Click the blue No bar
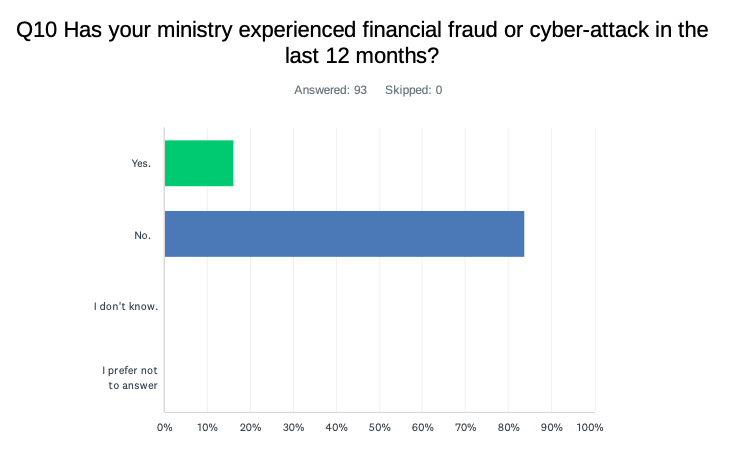Image resolution: width=734 pixels, height=465 pixels. click(345, 234)
